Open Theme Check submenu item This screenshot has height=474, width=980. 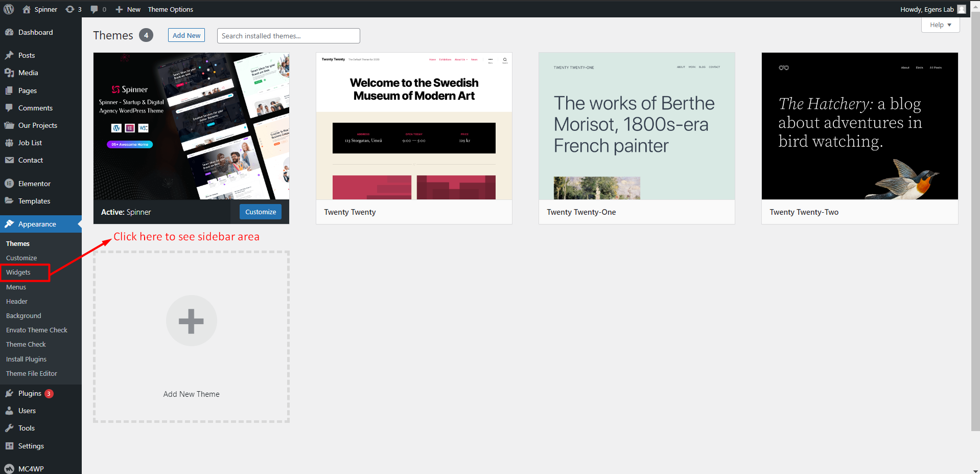tap(26, 345)
